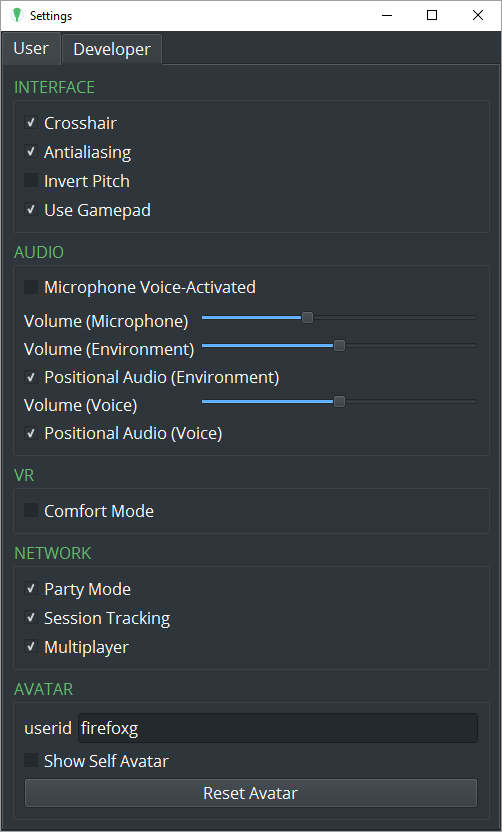Click the Volume (Environment) slider handle
Screen dimensions: 502x832
[339, 346]
